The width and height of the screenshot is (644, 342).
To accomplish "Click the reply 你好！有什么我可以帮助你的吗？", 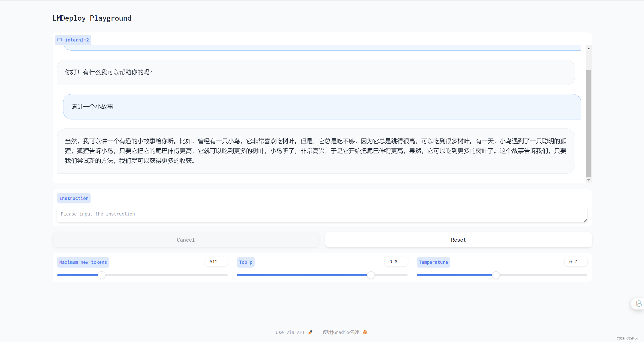I will 316,72.
